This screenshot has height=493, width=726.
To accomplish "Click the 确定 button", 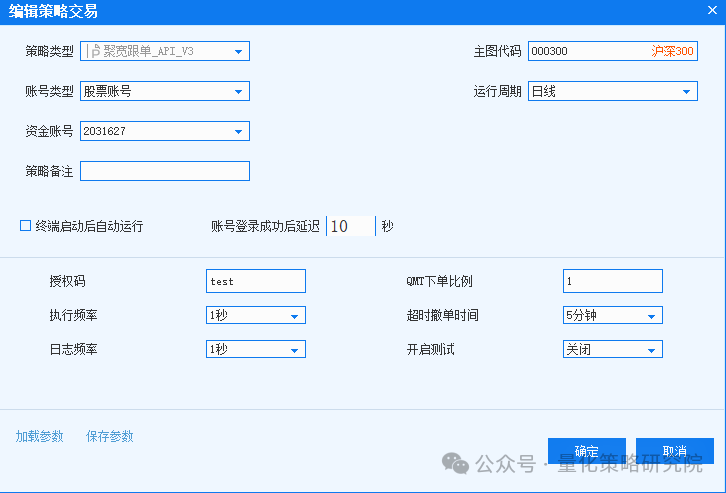I will 587,450.
